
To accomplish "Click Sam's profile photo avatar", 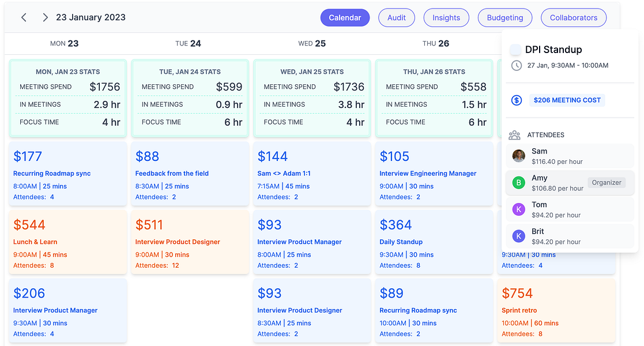I will [519, 156].
